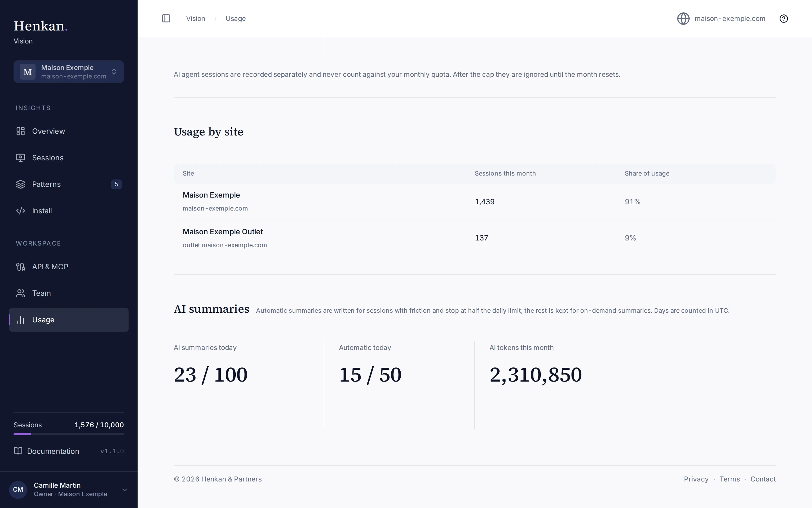Click the Sessions monitor icon
This screenshot has height=508, width=812.
[21, 157]
